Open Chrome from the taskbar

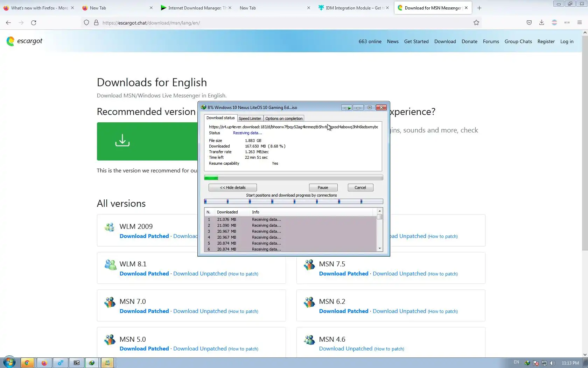point(27,363)
